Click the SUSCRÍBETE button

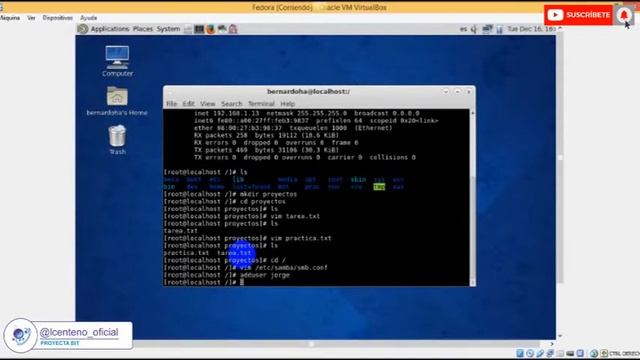click(578, 15)
